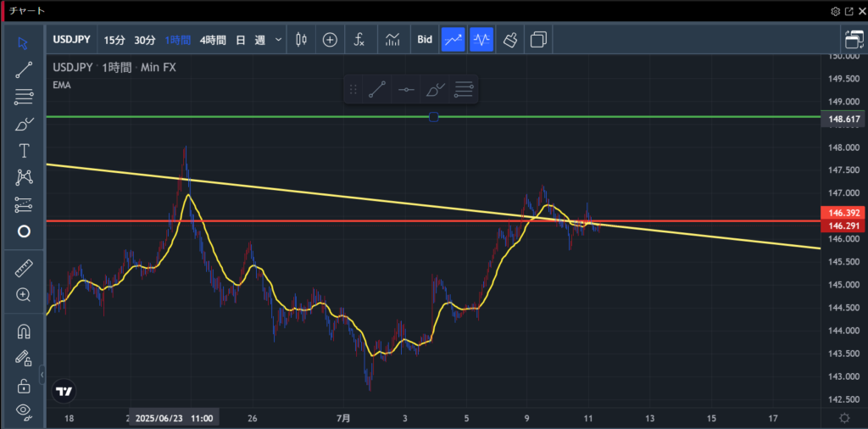Click the 148.617 price label
868x429 pixels.
[x=843, y=119]
